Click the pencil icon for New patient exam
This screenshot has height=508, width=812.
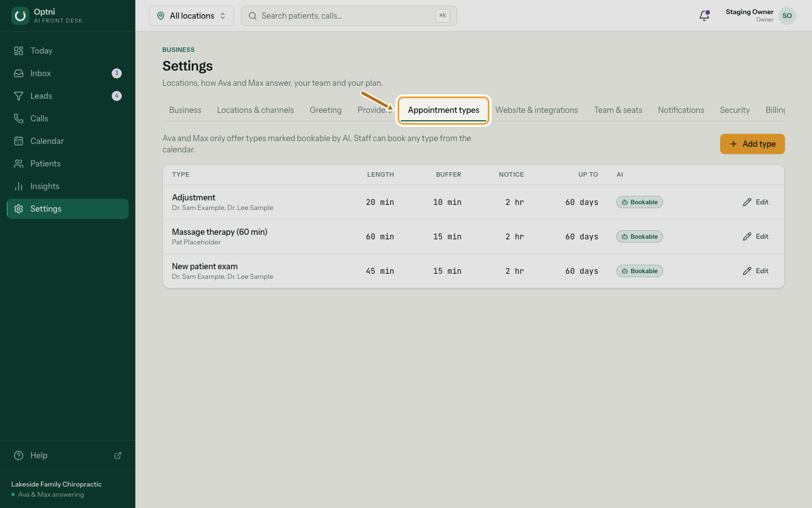coord(747,271)
